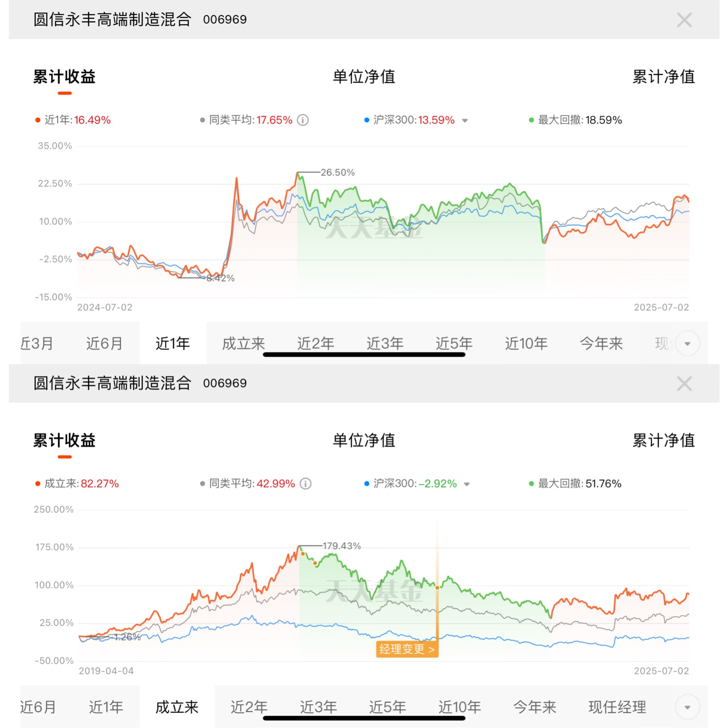Expand benchmark dropdown next to 沪深300 13.59%
728x728 pixels.
[465, 121]
